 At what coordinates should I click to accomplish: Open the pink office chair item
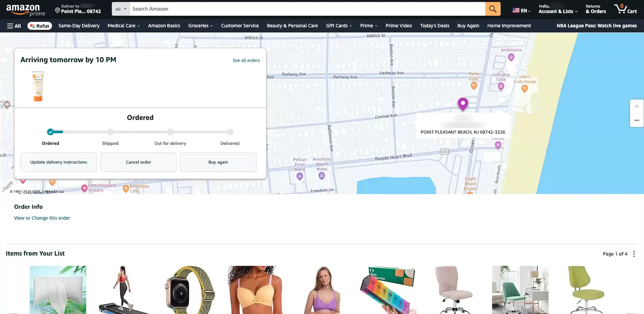tap(454, 290)
